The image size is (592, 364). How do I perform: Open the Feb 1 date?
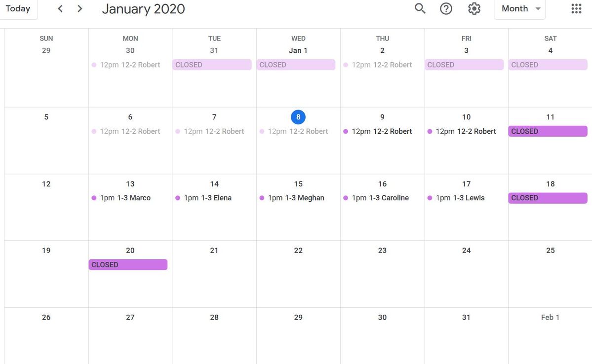[x=550, y=317]
